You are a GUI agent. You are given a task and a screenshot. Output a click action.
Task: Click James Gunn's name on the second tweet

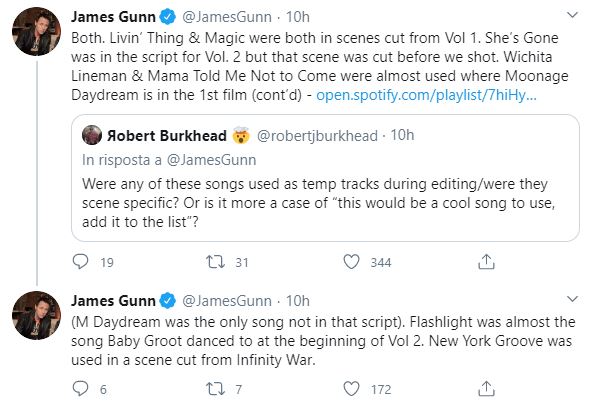113,301
